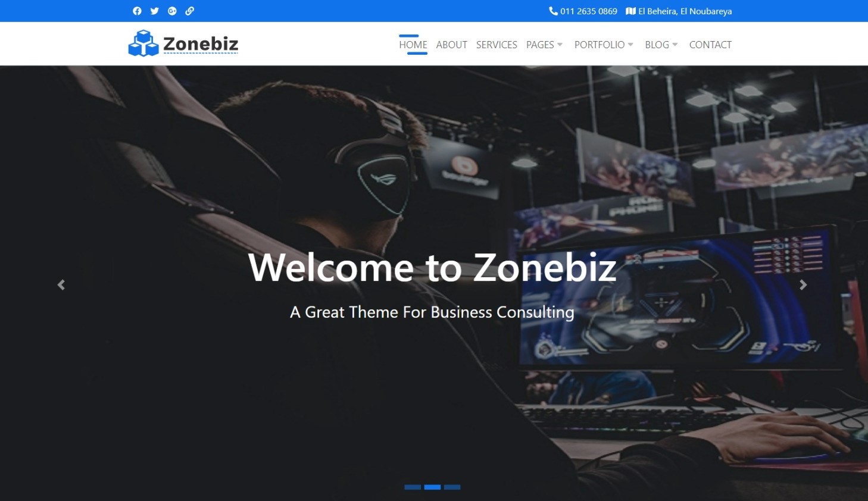Advance to next slide arrow
Image resolution: width=868 pixels, height=501 pixels.
pos(803,285)
